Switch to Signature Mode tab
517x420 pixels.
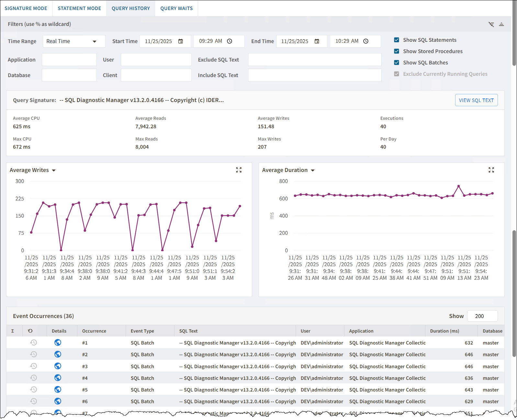[26, 8]
